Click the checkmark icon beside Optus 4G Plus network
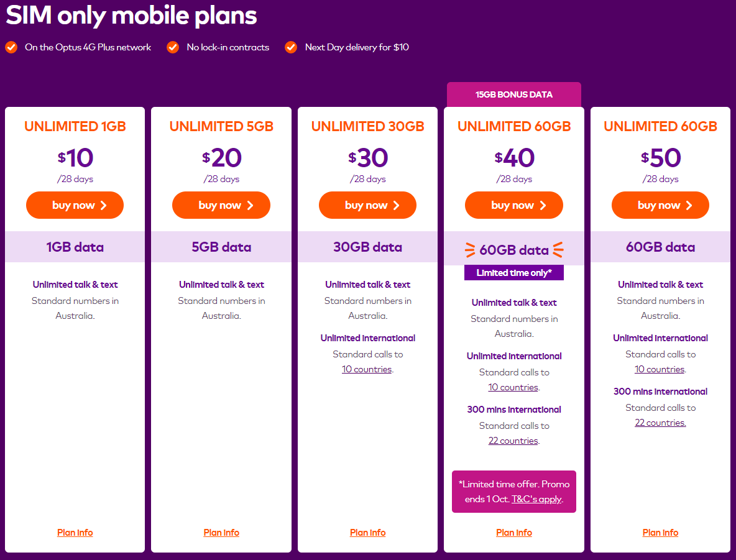 pos(11,47)
